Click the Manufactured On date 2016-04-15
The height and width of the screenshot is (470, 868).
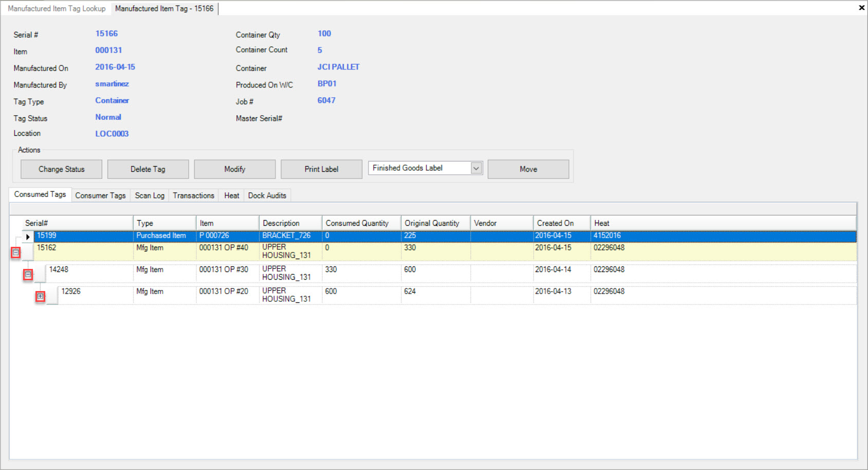(x=115, y=67)
